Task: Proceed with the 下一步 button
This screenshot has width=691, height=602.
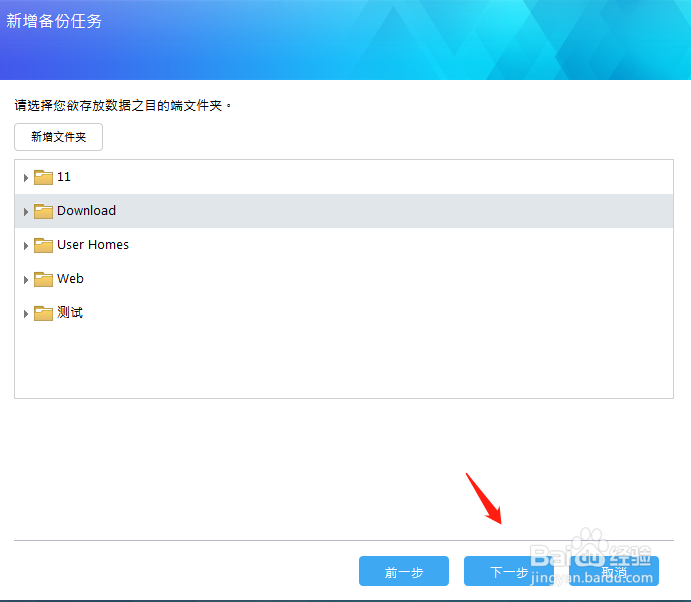Action: pos(509,571)
